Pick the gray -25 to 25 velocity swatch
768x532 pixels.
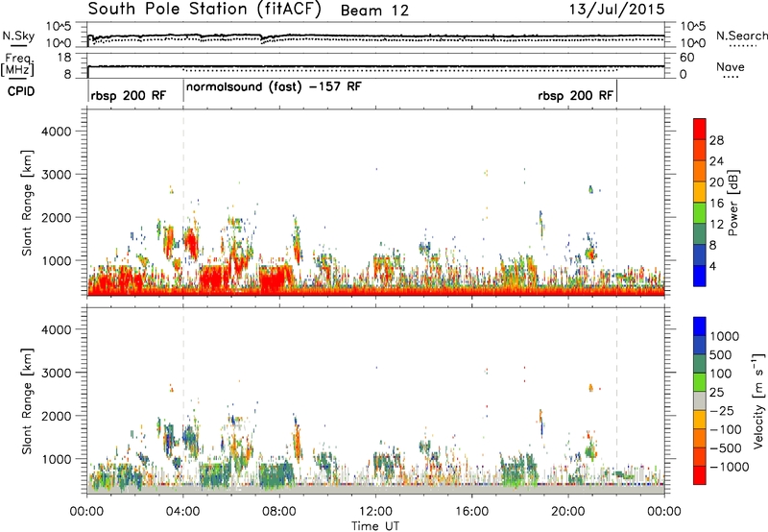tap(700, 400)
